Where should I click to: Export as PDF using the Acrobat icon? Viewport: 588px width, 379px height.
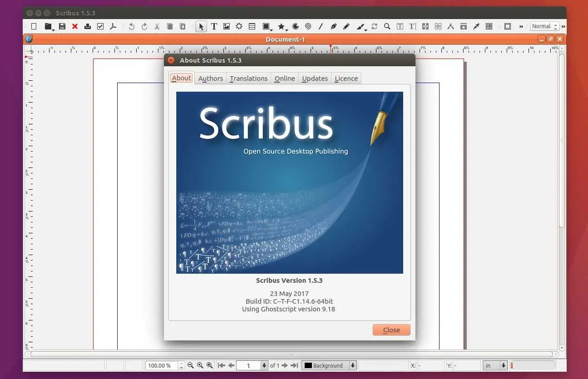pyautogui.click(x=113, y=27)
